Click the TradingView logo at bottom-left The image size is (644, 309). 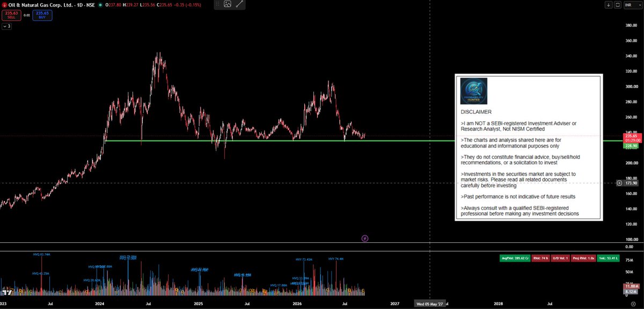click(7, 293)
